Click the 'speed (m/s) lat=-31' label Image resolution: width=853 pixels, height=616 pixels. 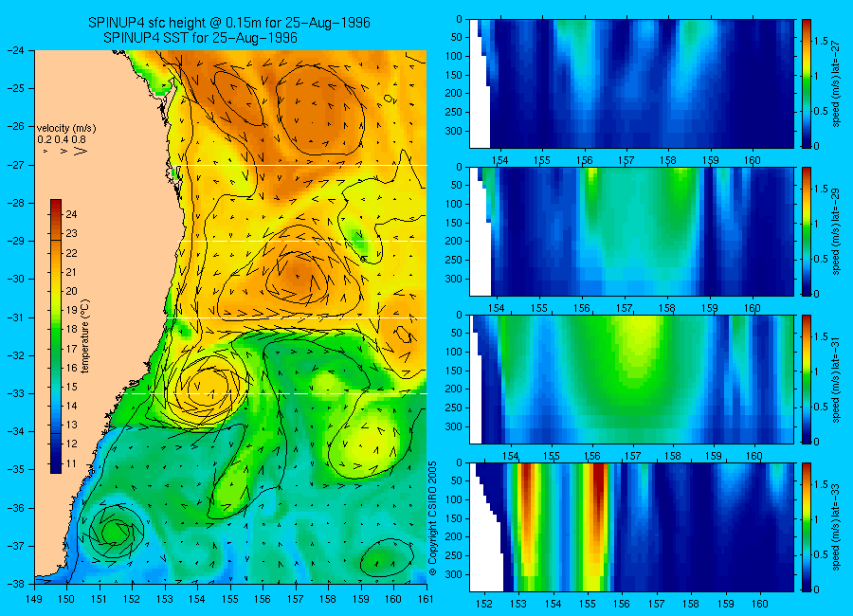click(x=836, y=379)
